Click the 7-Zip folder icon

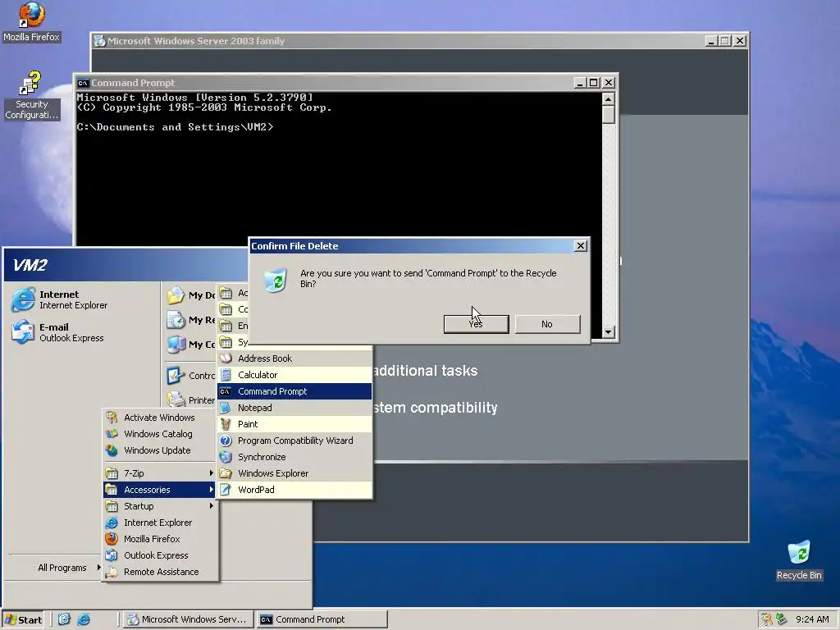tap(112, 473)
